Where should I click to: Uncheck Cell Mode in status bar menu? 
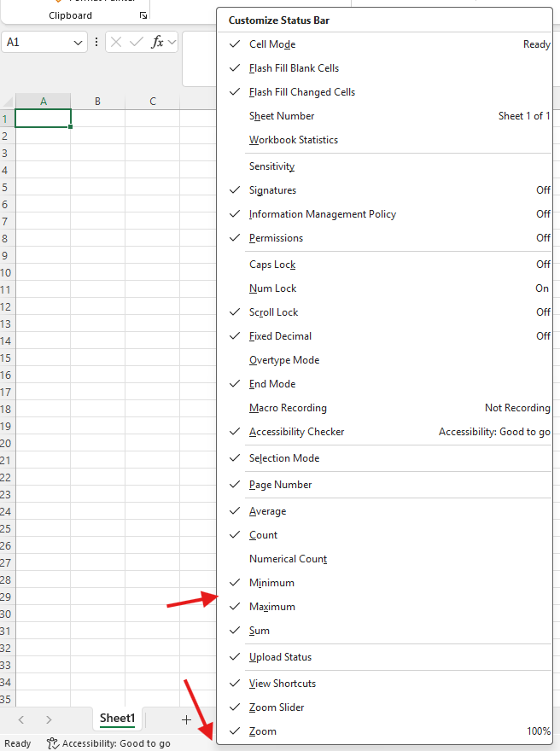click(x=384, y=44)
